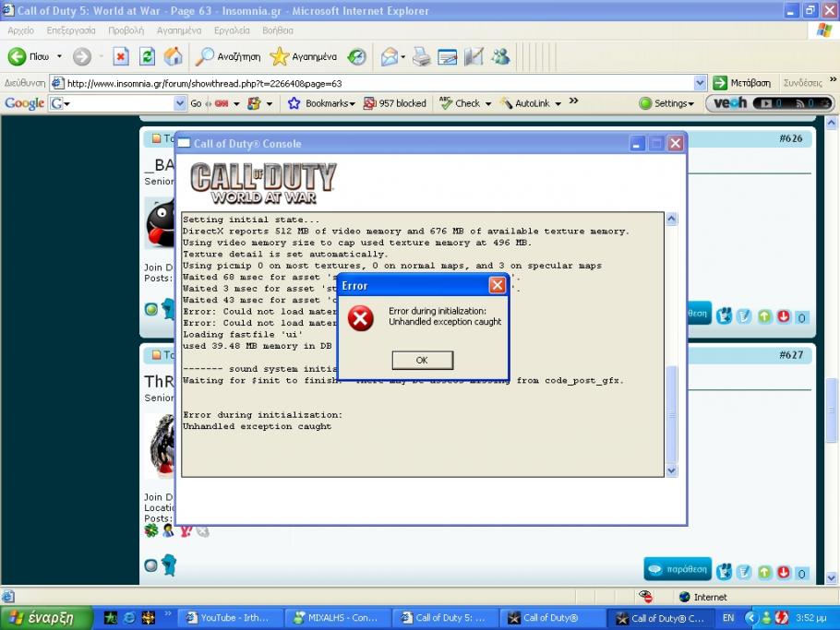This screenshot has width=840, height=630.
Task: Click the green up-vote icon in post #627
Action: pyautogui.click(x=764, y=572)
